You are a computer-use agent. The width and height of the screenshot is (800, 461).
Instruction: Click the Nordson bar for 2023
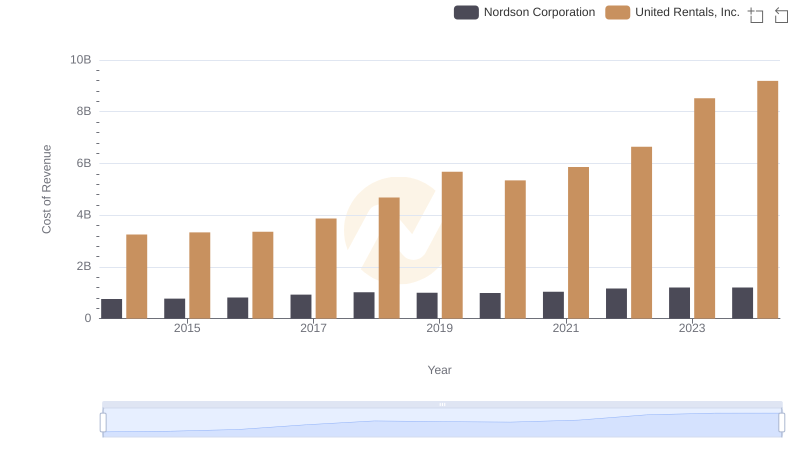[679, 303]
